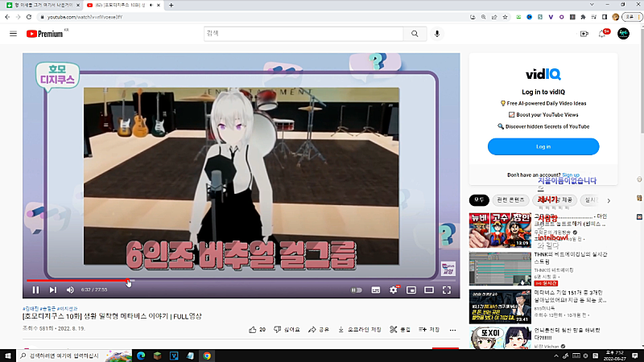Open the One Piece thumbnail video

click(x=500, y=230)
